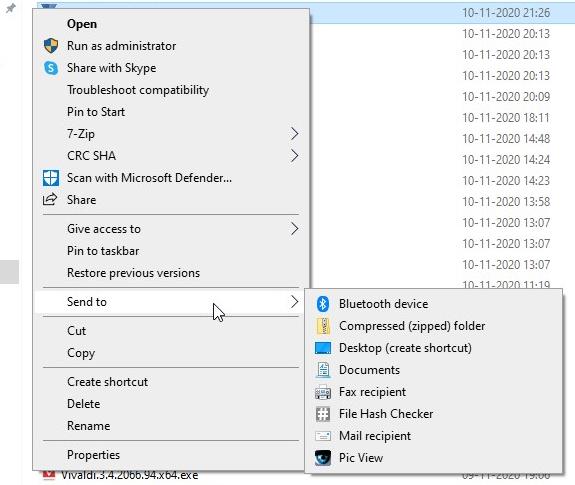The width and height of the screenshot is (575, 485).
Task: Expand the CRC SHA submenu arrow
Action: click(x=294, y=156)
